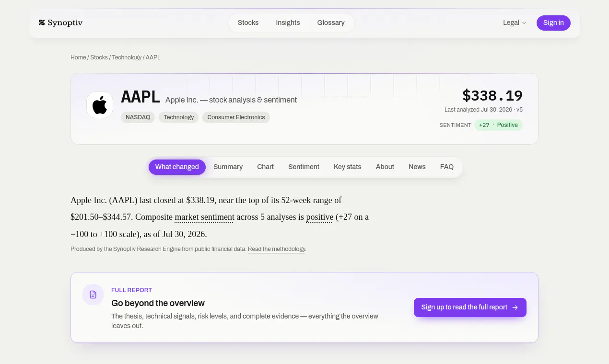Click the Full Report document icon
This screenshot has width=609, height=364.
[93, 295]
